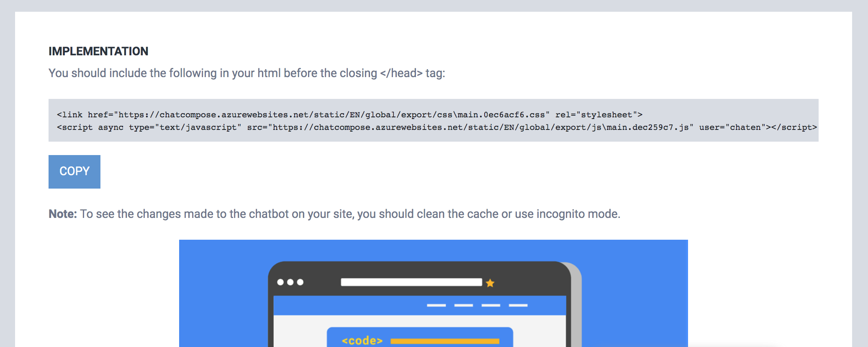
Task: Click the three white dots in illustrated browser
Action: [x=290, y=282]
